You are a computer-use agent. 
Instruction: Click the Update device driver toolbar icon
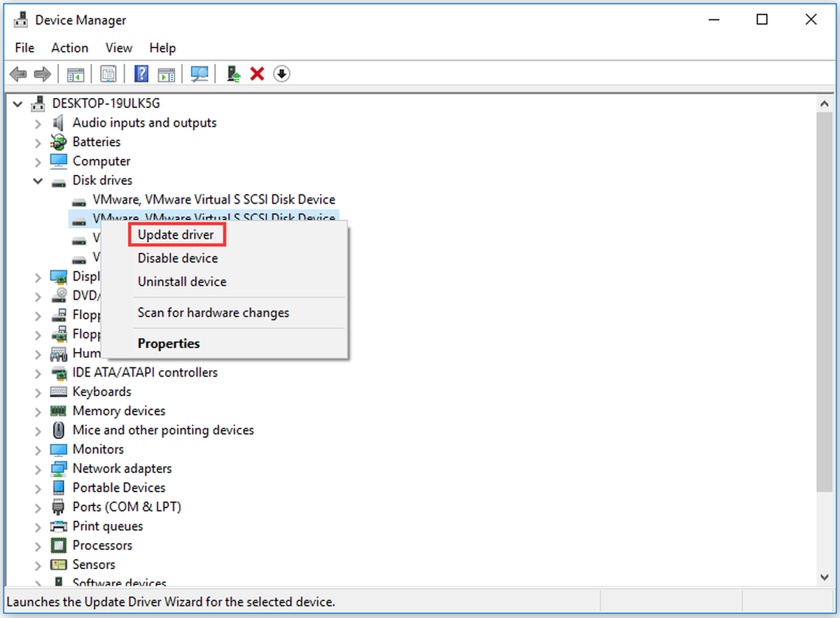234,73
